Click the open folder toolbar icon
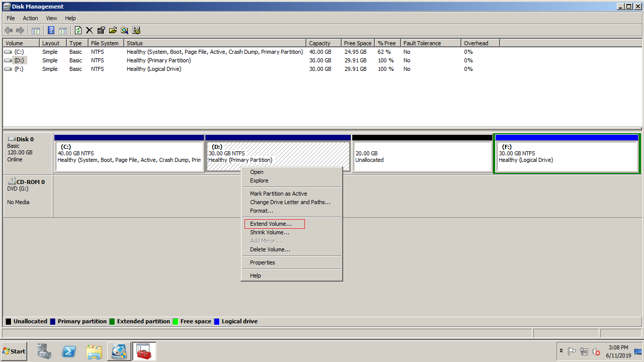Screen dimensions: 644x362 click(x=113, y=31)
